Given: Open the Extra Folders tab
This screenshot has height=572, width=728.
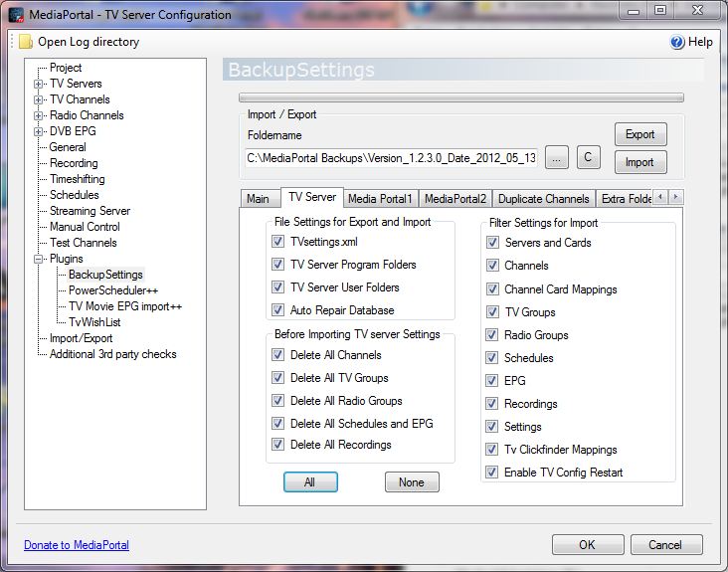Looking at the screenshot, I should click(625, 199).
